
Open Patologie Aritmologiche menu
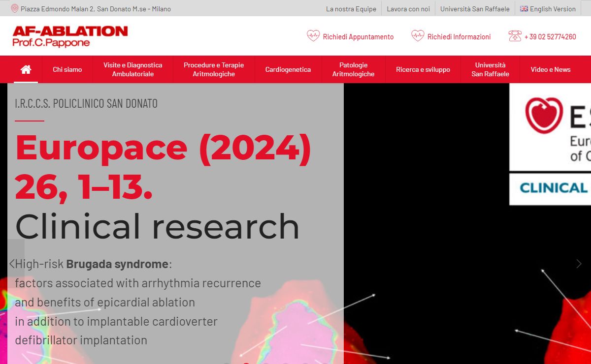[354, 69]
